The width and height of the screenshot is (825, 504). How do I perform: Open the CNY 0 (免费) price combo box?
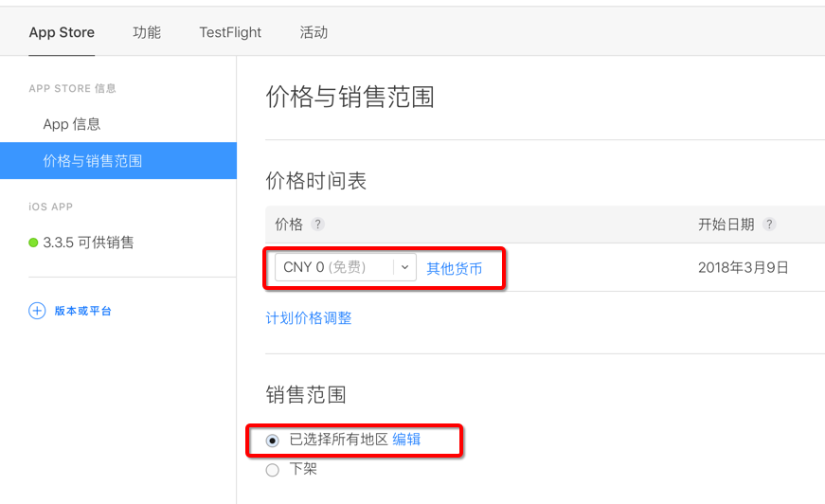tap(346, 267)
